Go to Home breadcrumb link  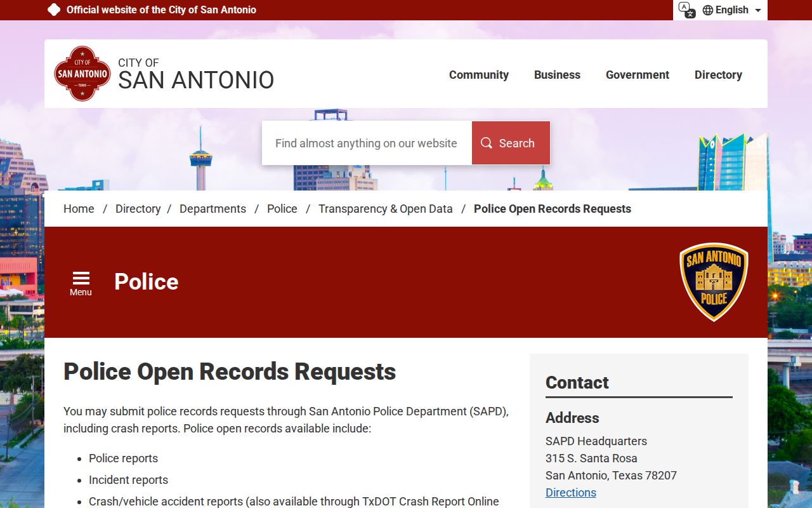pos(79,209)
